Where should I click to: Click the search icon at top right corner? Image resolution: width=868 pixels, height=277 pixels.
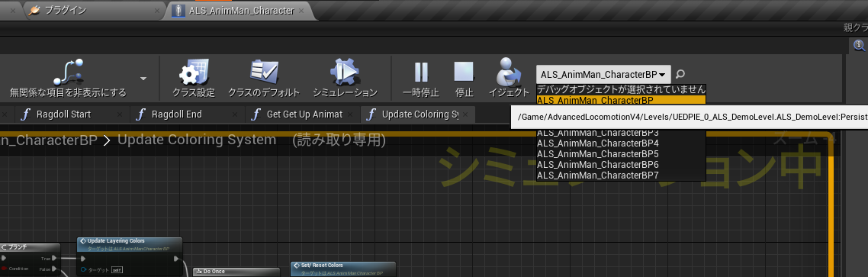tap(859, 46)
